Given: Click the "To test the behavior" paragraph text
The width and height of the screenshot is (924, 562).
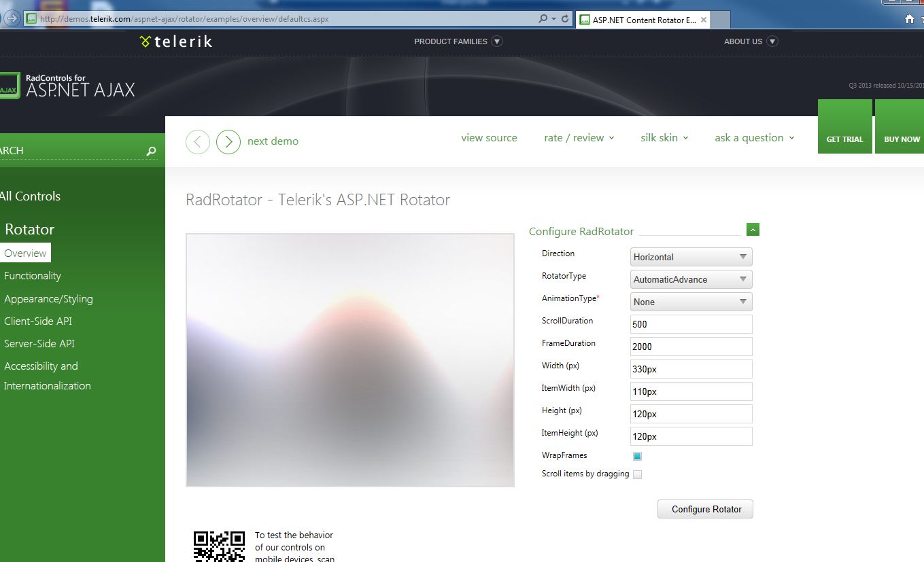Looking at the screenshot, I should (294, 547).
